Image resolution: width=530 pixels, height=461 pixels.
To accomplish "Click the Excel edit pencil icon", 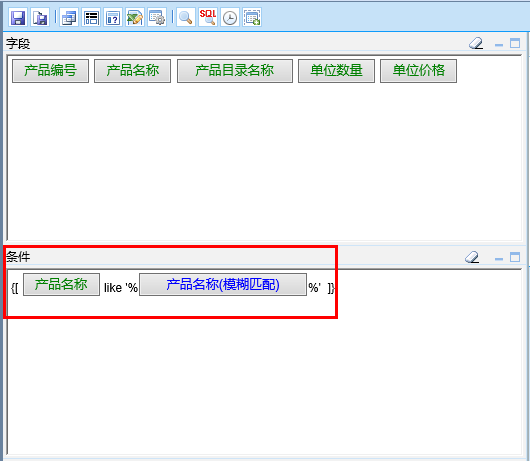I will point(135,18).
